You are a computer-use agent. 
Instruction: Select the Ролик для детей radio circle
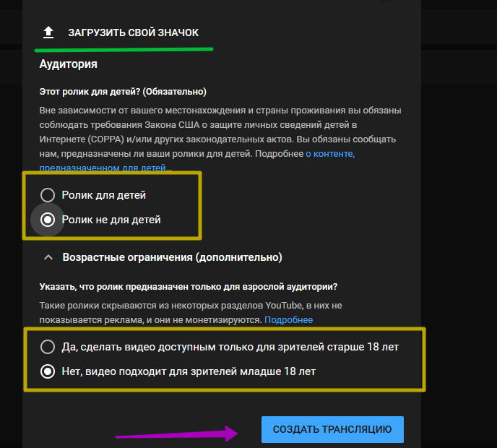(48, 194)
